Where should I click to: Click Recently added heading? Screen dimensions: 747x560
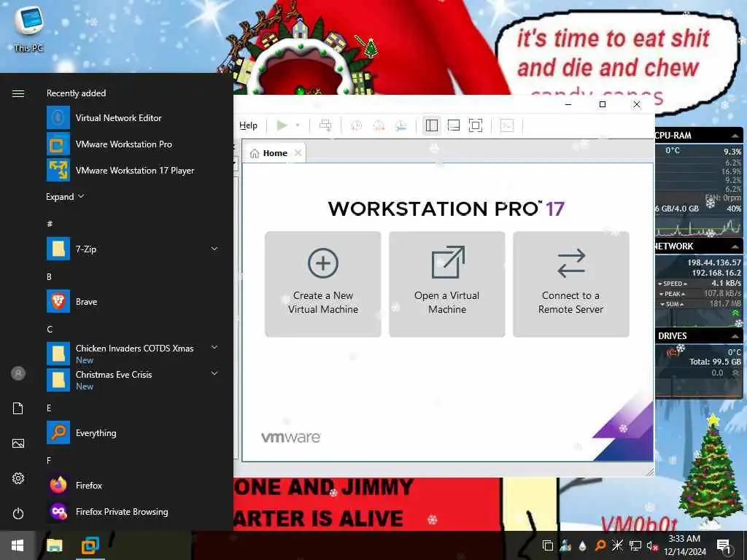pos(76,93)
